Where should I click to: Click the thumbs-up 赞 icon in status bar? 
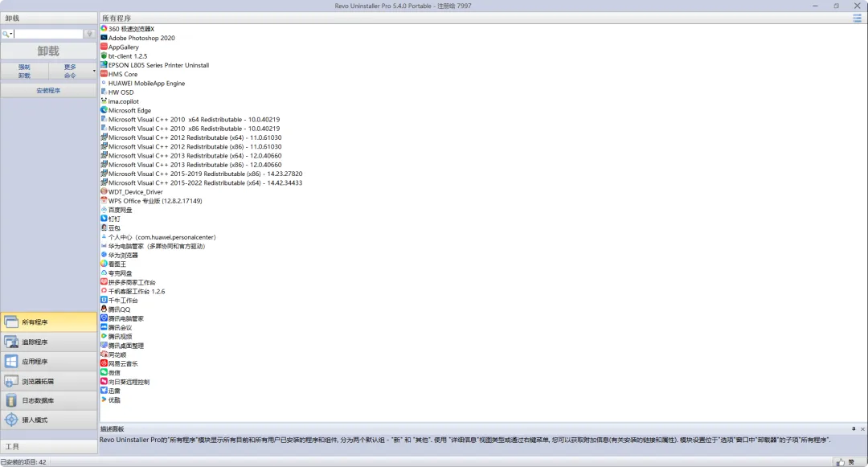click(x=841, y=462)
